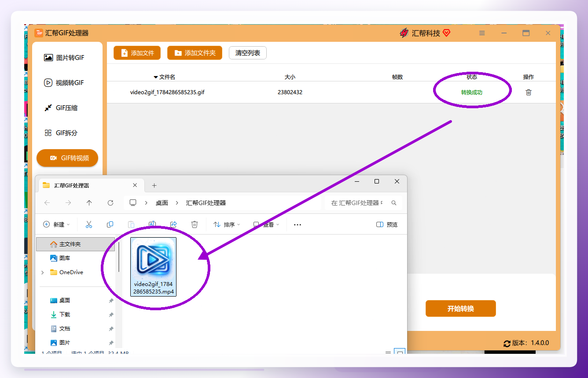Unpin 下载 using its pin icon

pyautogui.click(x=111, y=315)
